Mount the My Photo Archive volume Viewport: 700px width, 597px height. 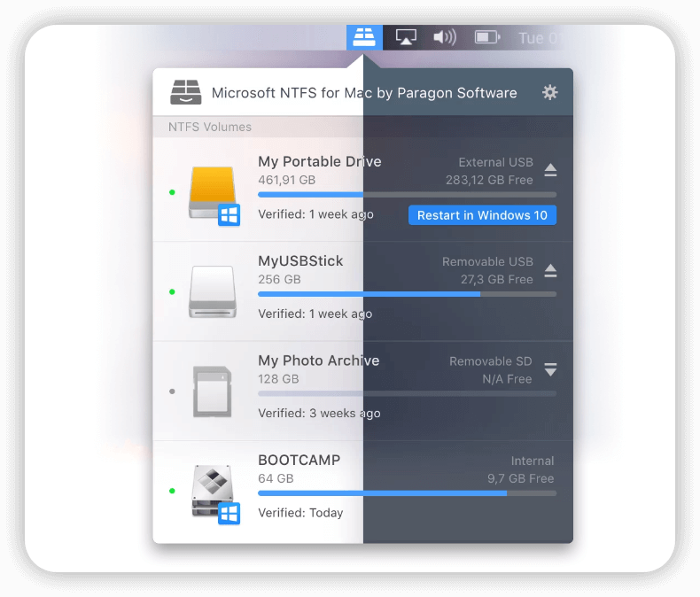[550, 369]
